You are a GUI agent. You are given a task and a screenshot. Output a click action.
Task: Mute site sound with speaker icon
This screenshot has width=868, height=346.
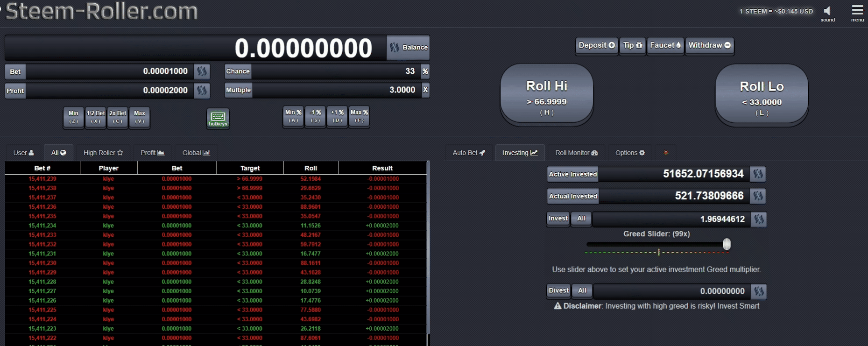(x=827, y=11)
